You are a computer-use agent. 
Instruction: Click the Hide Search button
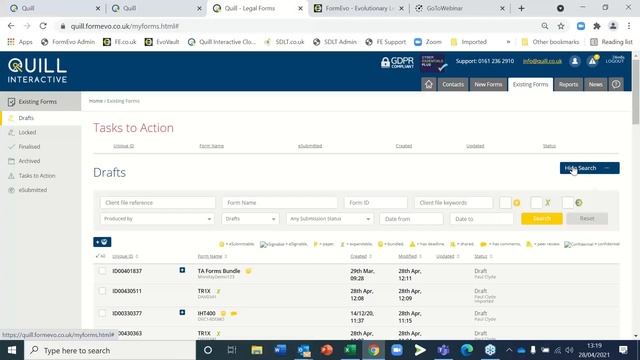pos(589,168)
